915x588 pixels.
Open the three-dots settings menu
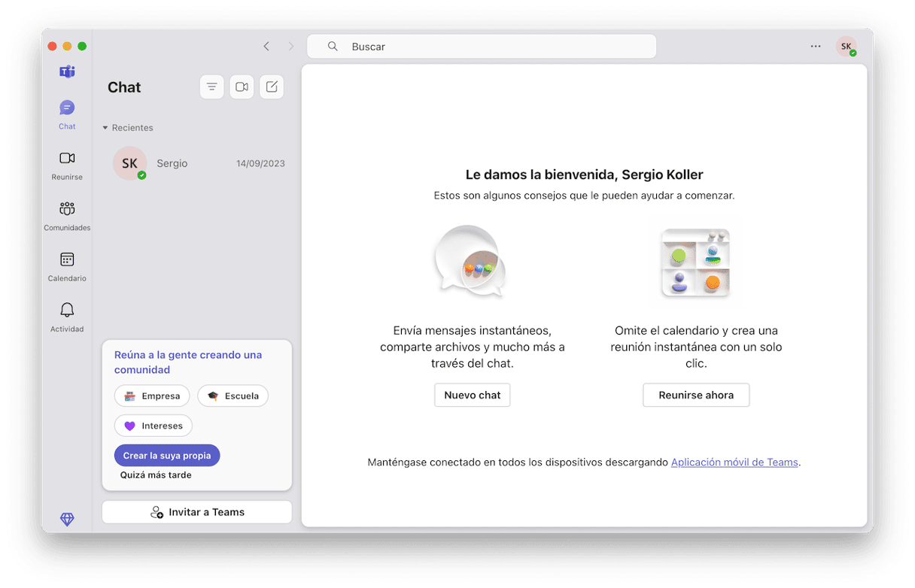816,47
